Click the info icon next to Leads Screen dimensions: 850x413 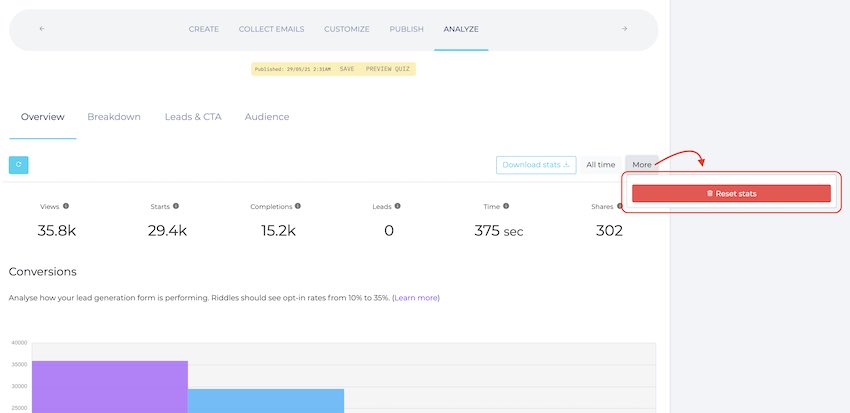[397, 206]
